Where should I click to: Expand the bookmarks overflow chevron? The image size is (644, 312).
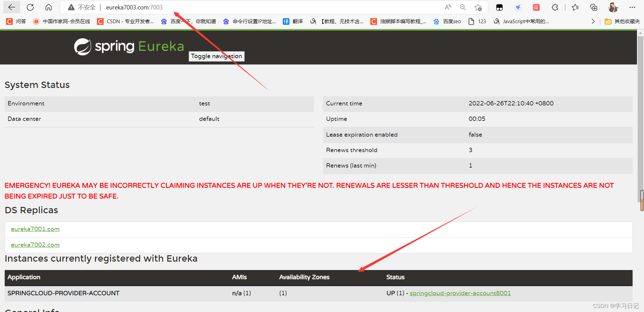click(593, 21)
